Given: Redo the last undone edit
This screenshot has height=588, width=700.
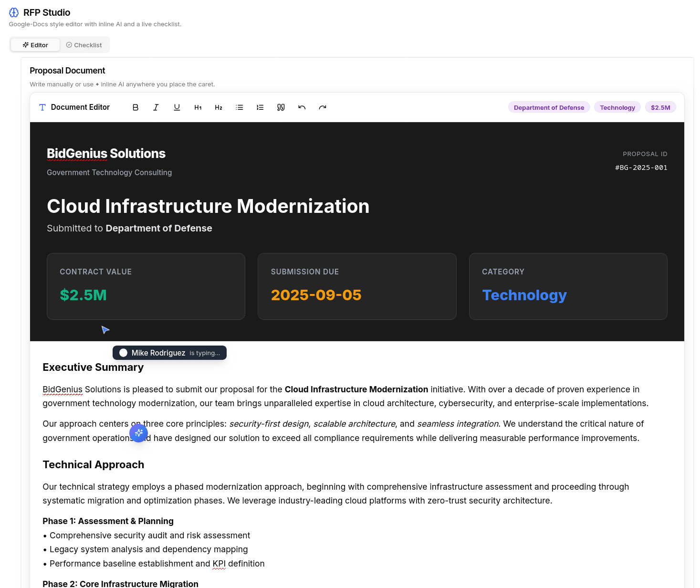Looking at the screenshot, I should [x=323, y=107].
